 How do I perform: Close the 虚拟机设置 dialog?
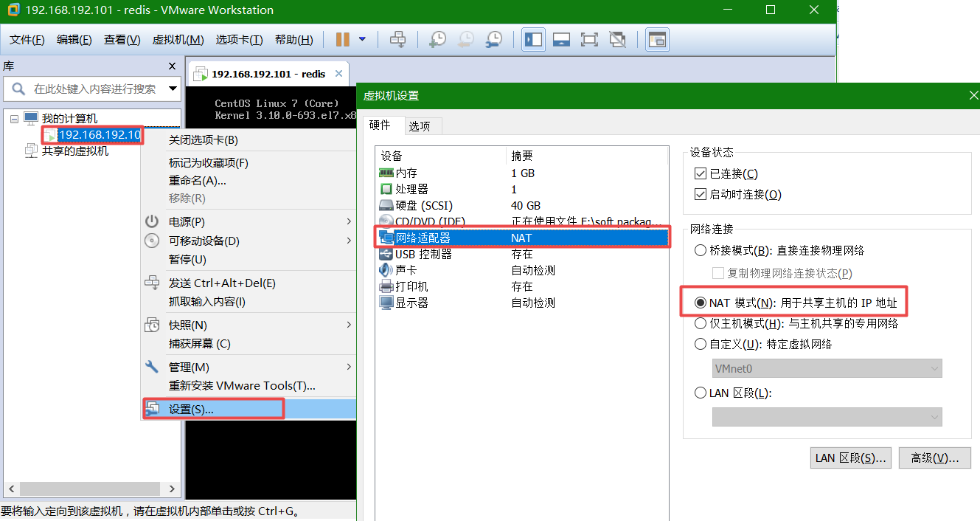(x=973, y=96)
